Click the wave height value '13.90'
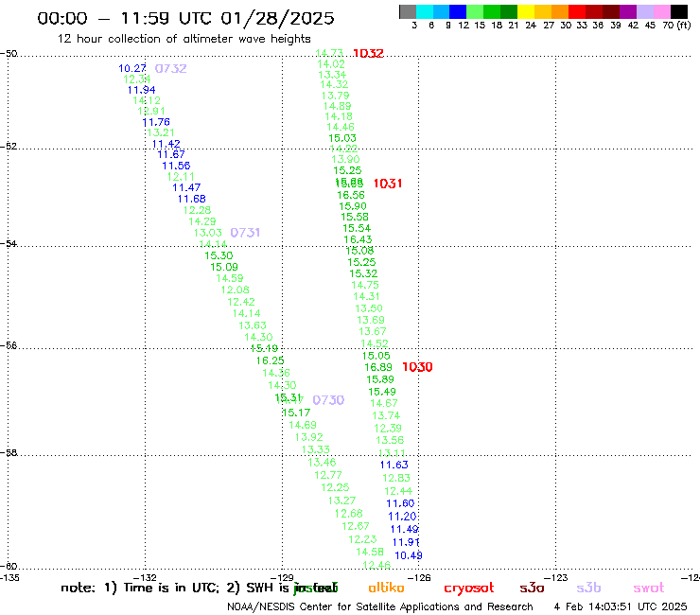Screen dimensions: 700x615 click(345, 160)
